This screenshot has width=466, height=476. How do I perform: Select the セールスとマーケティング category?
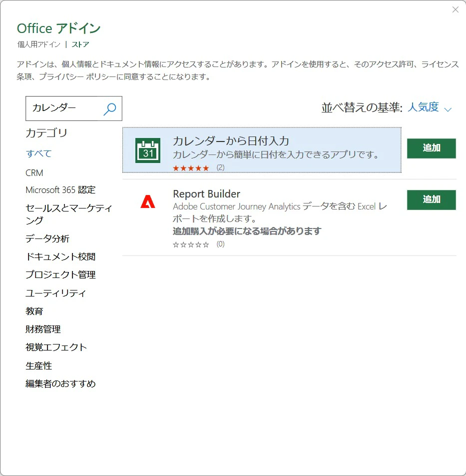point(69,214)
